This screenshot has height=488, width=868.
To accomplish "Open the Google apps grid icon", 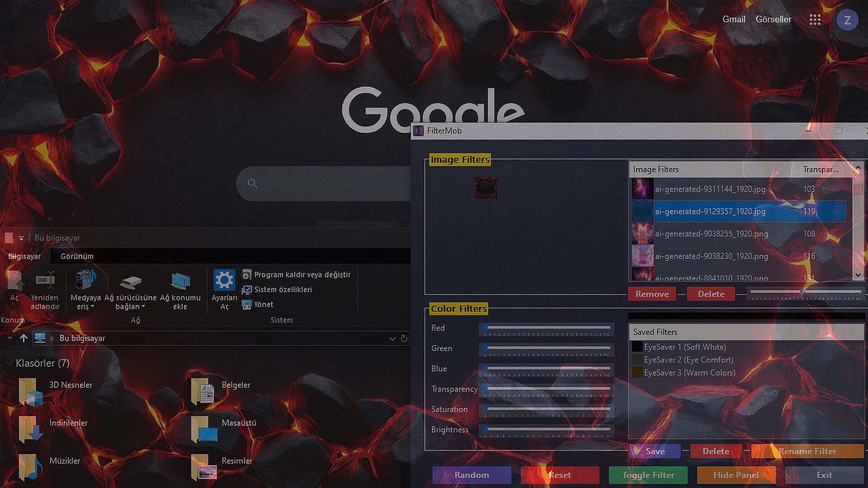I will [x=815, y=19].
